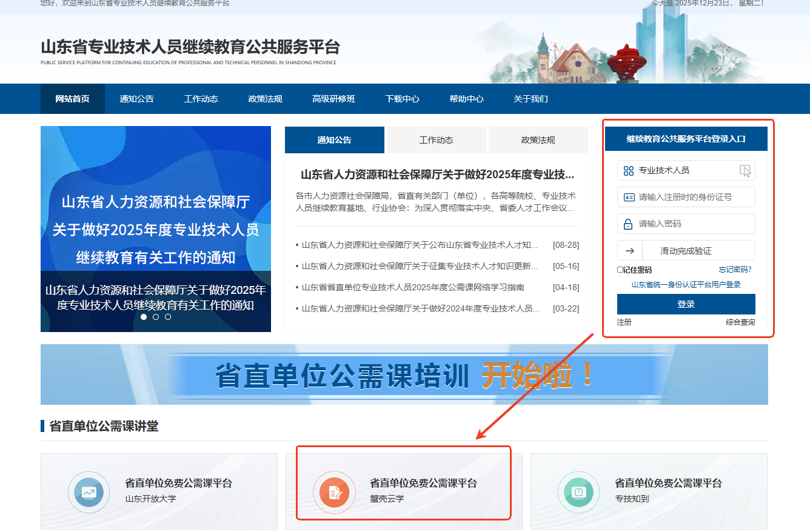Screen dimensions: 810x532
Task: Click the cursor icon in user type selector
Action: 745,171
